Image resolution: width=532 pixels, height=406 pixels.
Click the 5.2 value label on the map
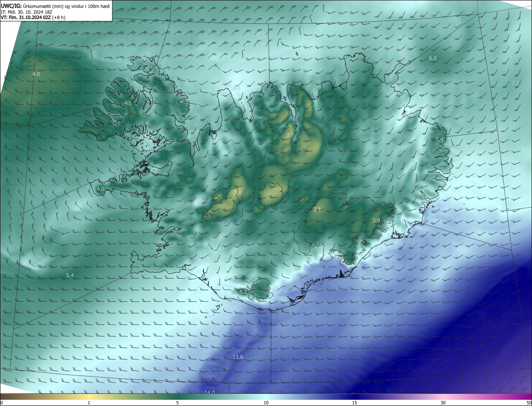point(244,292)
